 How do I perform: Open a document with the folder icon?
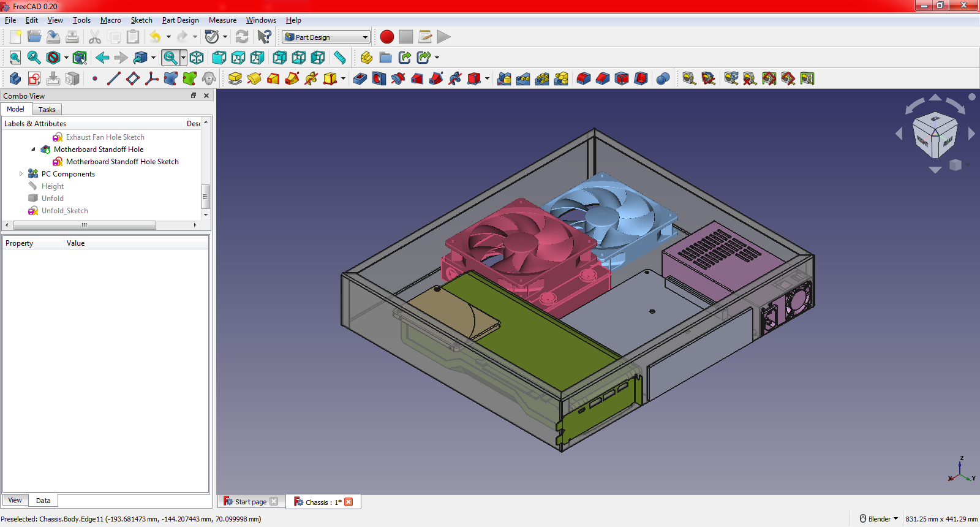pyautogui.click(x=34, y=37)
